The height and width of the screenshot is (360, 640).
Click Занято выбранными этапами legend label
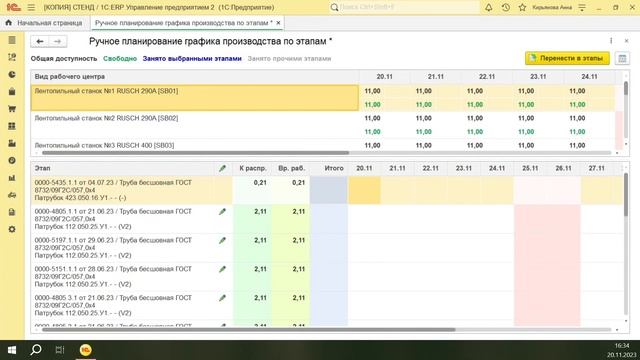point(192,58)
